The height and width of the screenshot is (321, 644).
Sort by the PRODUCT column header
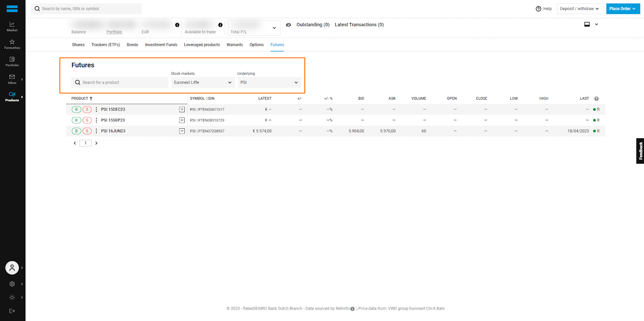[x=82, y=99]
